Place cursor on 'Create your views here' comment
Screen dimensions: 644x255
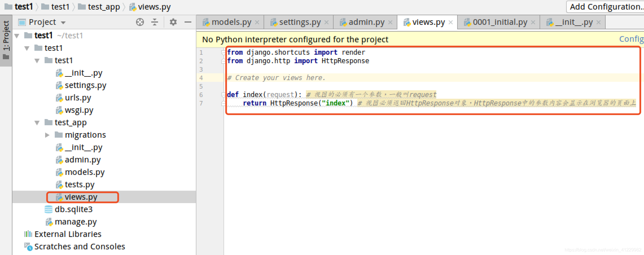pos(276,78)
